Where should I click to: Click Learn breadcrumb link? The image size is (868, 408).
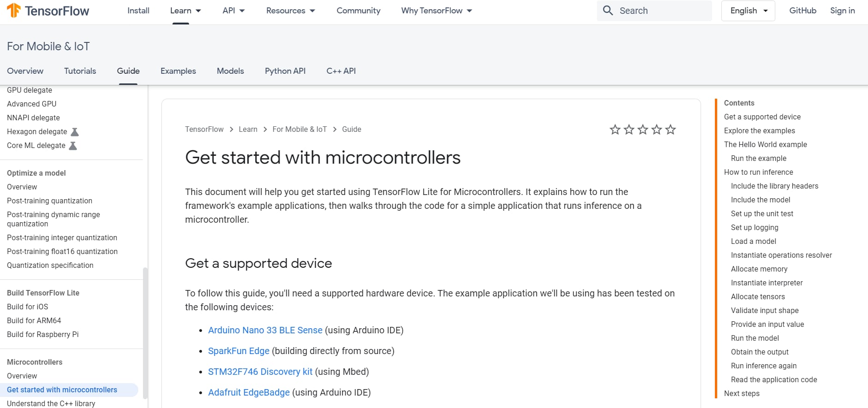(x=248, y=130)
